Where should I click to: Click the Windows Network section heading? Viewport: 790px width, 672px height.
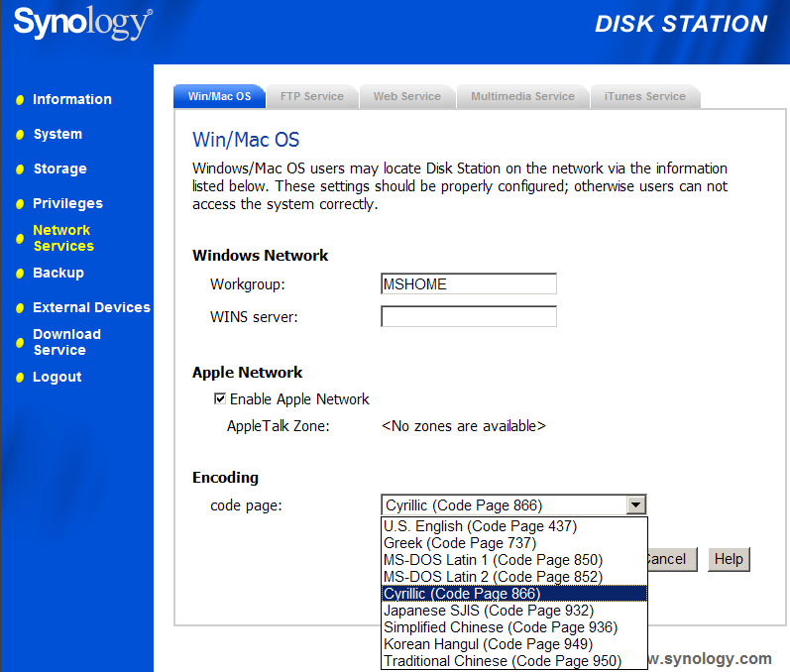pyautogui.click(x=260, y=256)
